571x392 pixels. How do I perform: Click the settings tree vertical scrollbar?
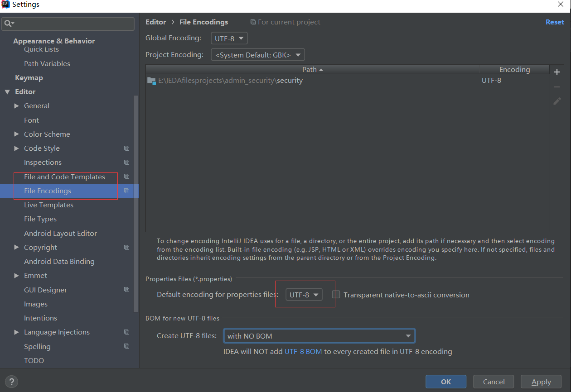(136, 204)
